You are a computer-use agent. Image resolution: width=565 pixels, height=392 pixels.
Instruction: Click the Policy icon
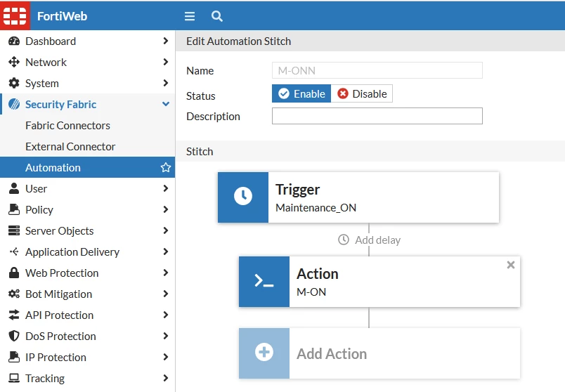14,209
